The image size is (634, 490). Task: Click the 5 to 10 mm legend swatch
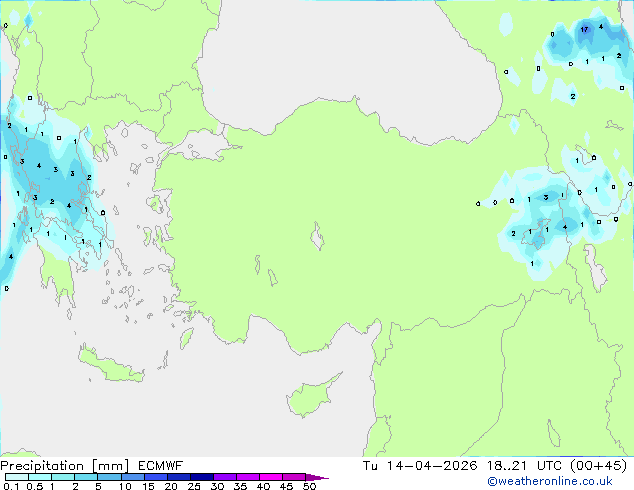[x=109, y=477]
